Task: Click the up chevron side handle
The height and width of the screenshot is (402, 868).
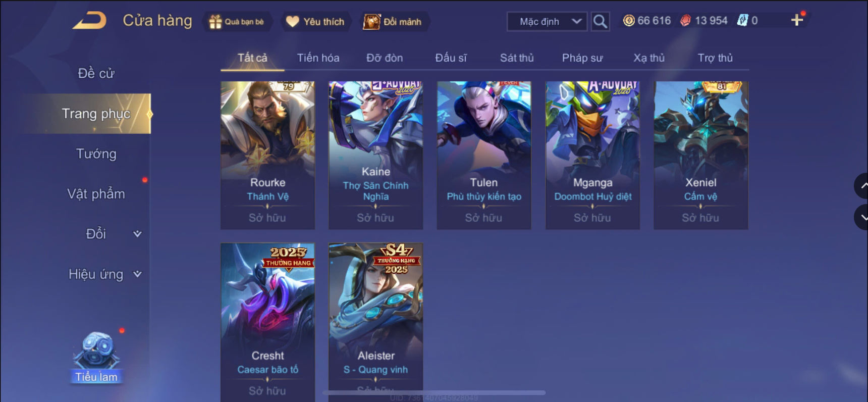Action: tap(862, 186)
